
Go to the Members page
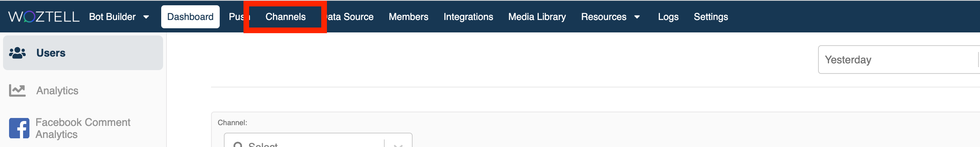pyautogui.click(x=408, y=17)
